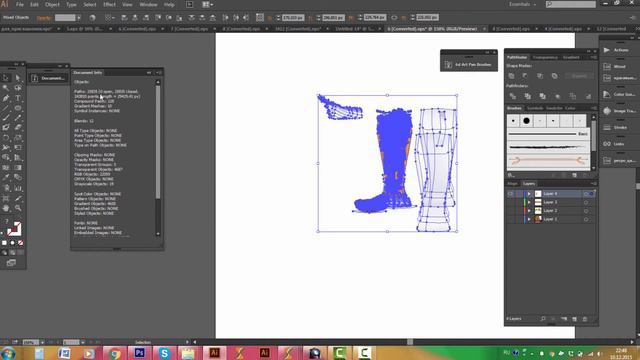Select the Line Segment tool
The height and width of the screenshot is (360, 640).
(6, 108)
